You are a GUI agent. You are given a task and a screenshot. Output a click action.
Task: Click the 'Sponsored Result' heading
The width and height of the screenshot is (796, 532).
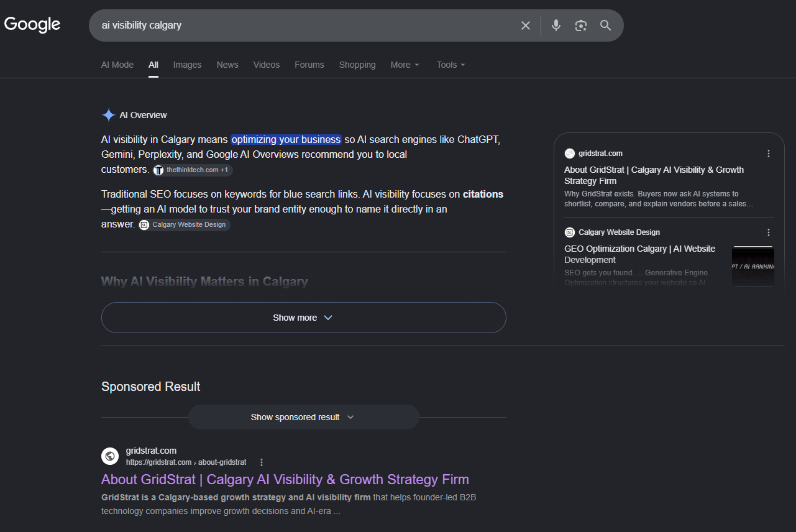(x=150, y=387)
